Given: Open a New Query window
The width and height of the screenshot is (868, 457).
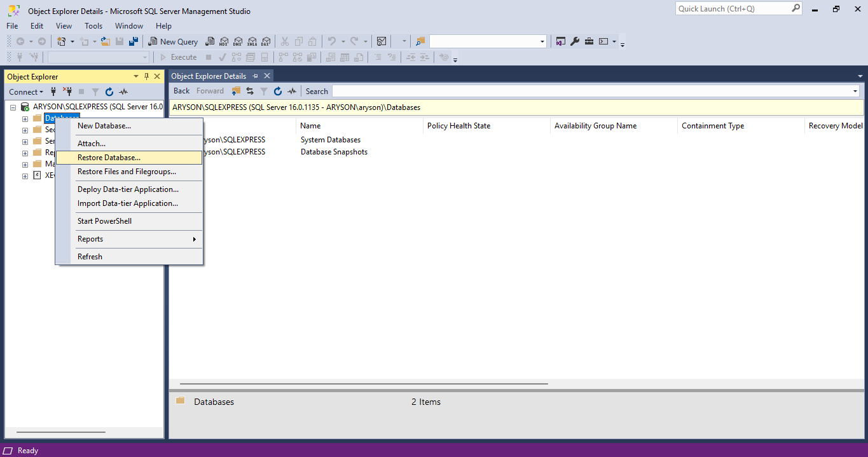Looking at the screenshot, I should (x=173, y=41).
